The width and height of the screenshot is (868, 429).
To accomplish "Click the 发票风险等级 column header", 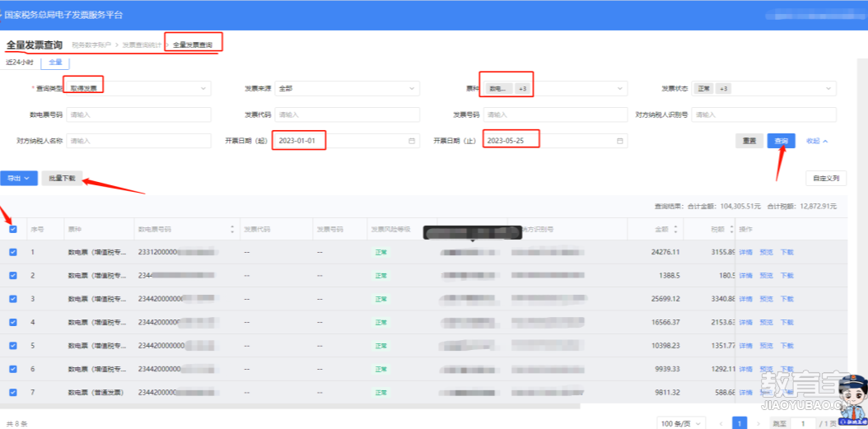I will (391, 229).
